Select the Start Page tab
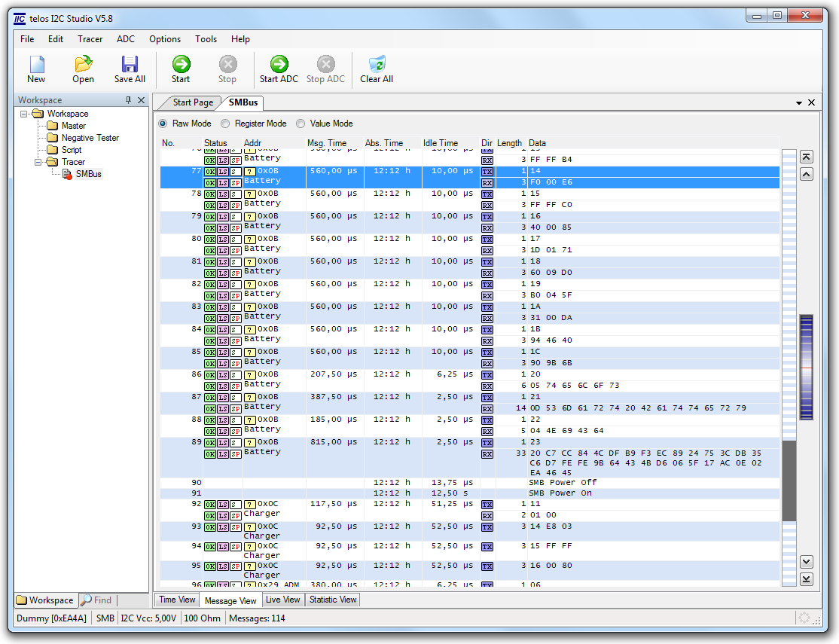The image size is (839, 644). click(192, 102)
